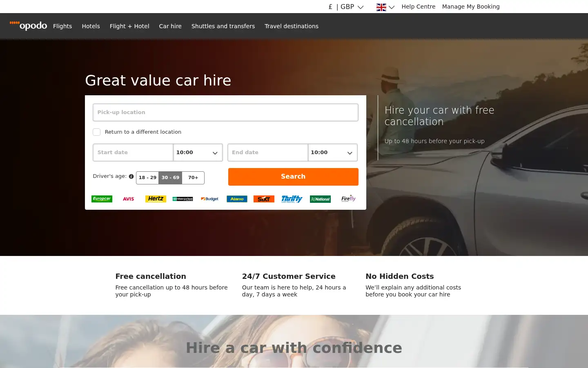The width and height of the screenshot is (588, 368).
Task: Click the 24/7 Customer Service heading
Action: [289, 276]
